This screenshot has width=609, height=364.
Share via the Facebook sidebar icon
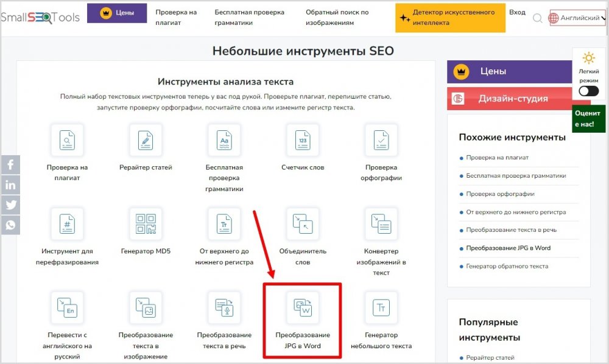[10, 164]
